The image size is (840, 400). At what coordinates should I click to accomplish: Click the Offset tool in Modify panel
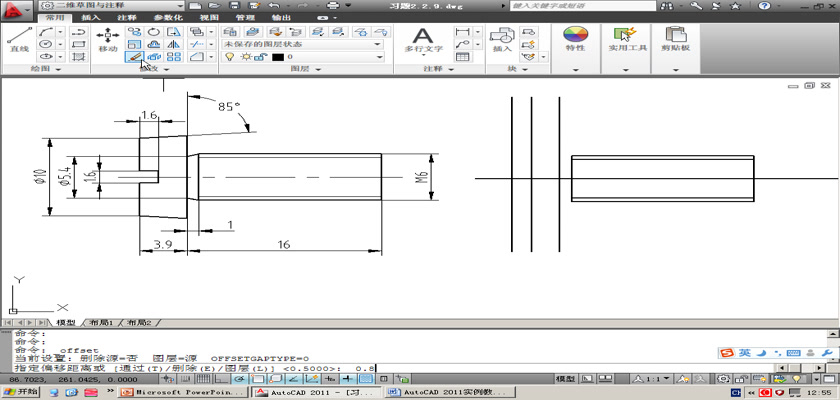[x=154, y=44]
